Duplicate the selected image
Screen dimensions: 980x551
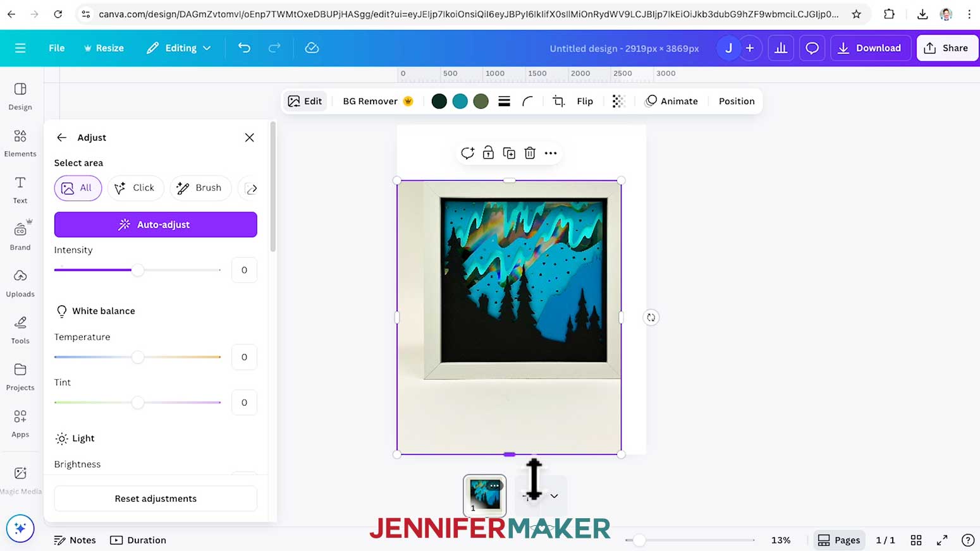click(509, 153)
